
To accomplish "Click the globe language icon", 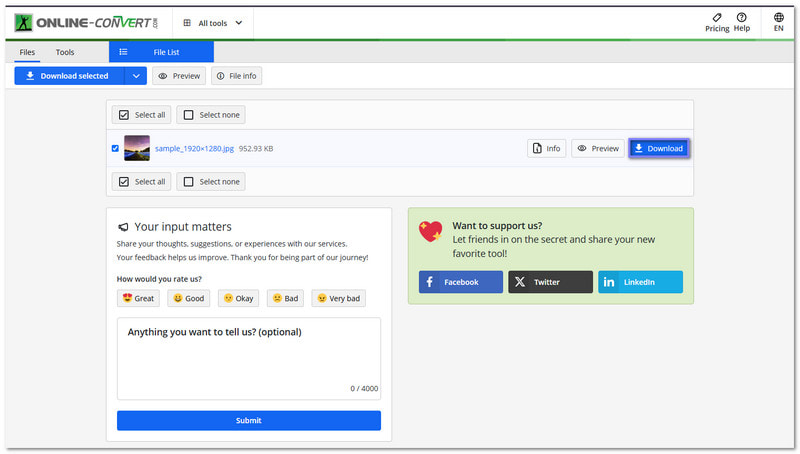I will (x=779, y=18).
